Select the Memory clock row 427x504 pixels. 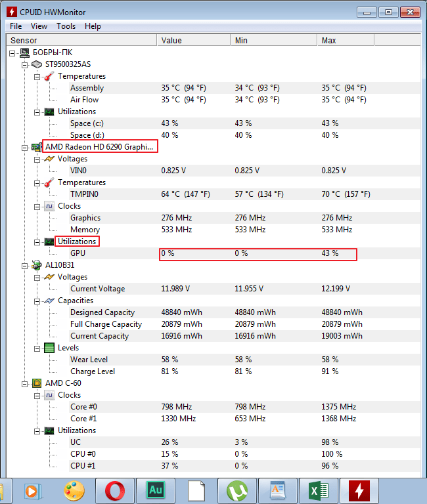tap(244, 230)
